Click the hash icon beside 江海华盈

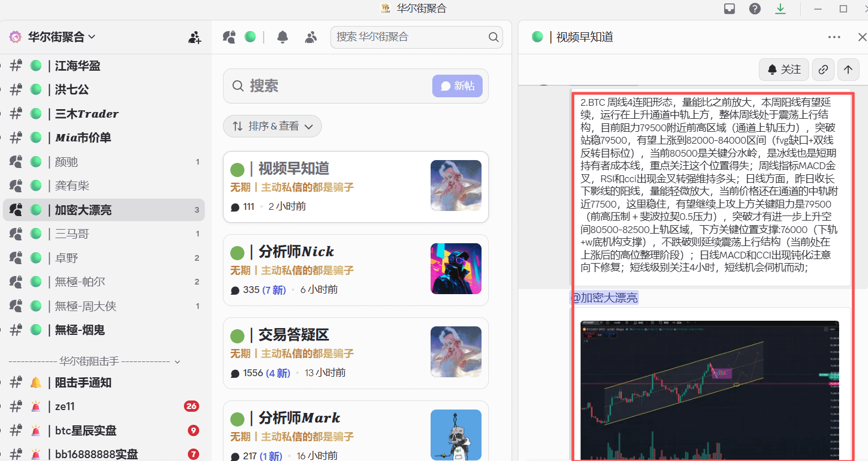pyautogui.click(x=16, y=66)
